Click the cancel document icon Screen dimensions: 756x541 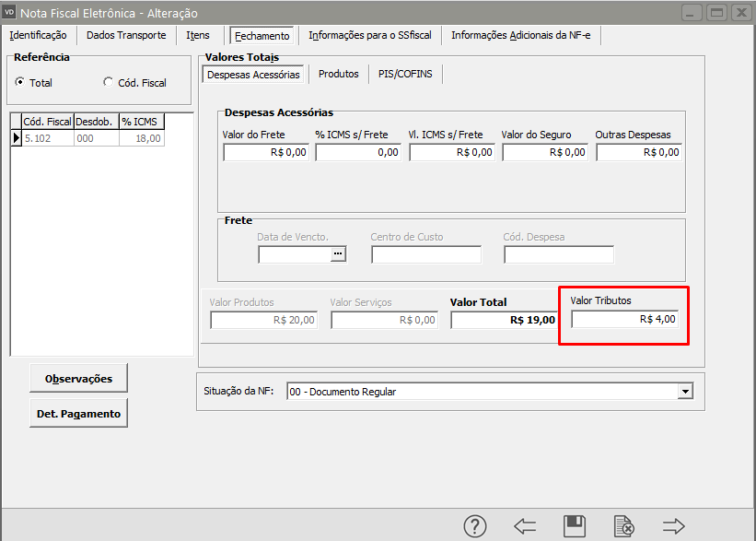[x=623, y=526]
